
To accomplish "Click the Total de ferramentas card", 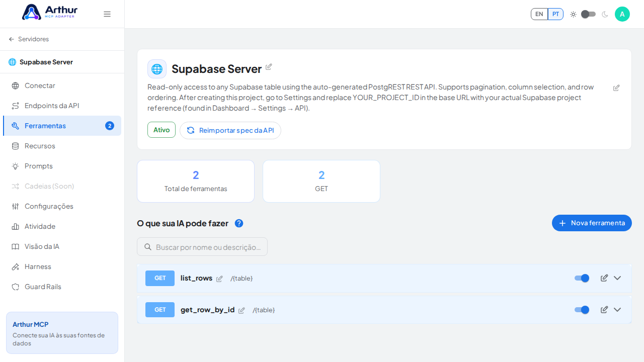I will point(196,181).
